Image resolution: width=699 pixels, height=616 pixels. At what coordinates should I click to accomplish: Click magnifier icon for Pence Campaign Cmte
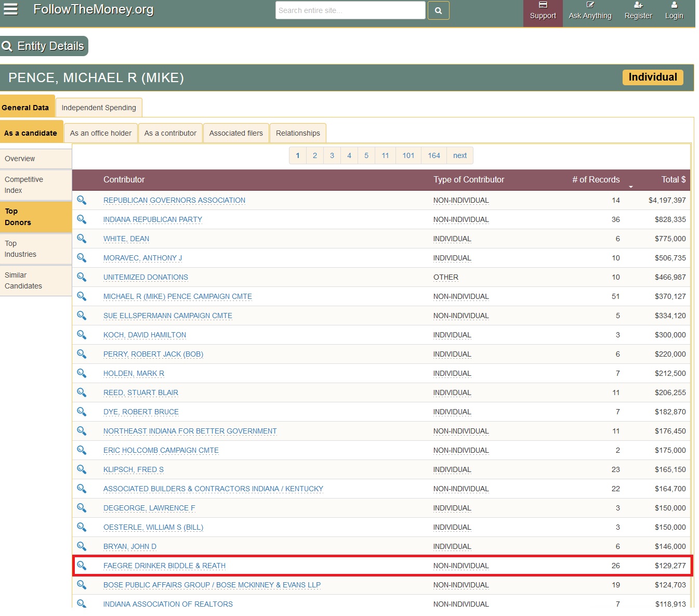[82, 296]
